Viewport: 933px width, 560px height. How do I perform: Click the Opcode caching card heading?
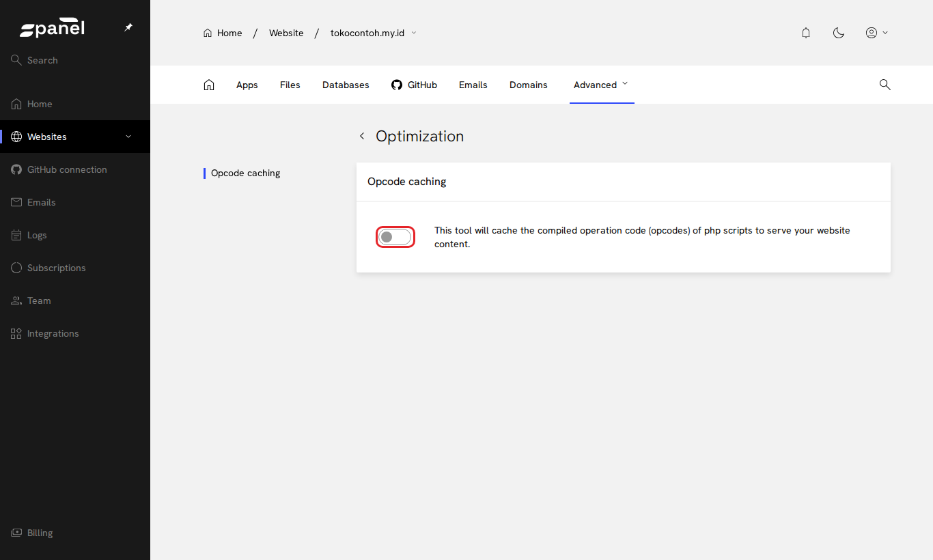pos(407,182)
